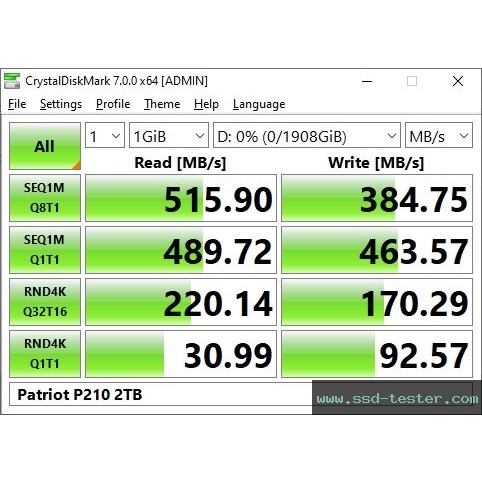Open the Theme menu
482x482 pixels.
click(162, 104)
